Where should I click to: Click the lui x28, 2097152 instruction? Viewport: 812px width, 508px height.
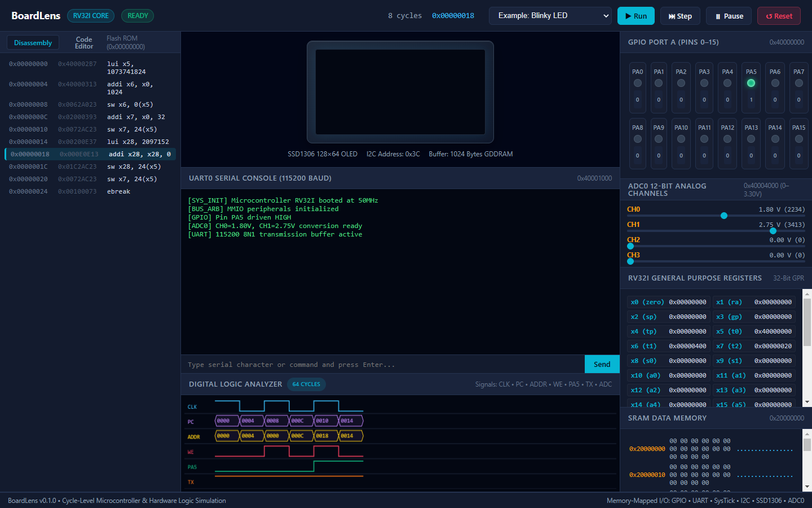[90, 142]
